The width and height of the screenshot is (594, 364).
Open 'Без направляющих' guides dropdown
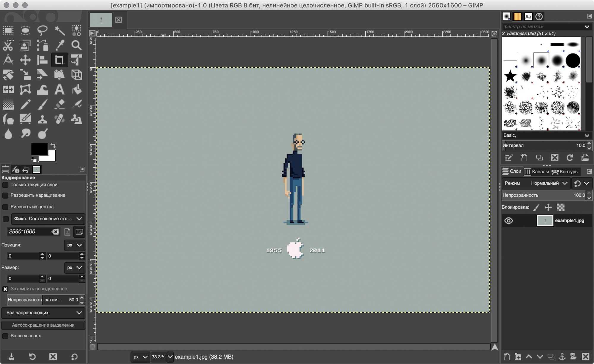coord(43,313)
